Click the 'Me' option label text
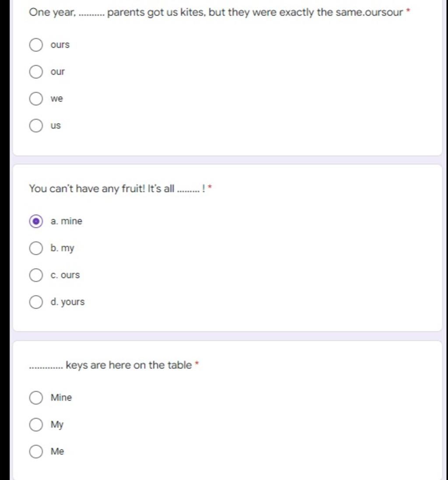The height and width of the screenshot is (480, 448). pyautogui.click(x=57, y=452)
